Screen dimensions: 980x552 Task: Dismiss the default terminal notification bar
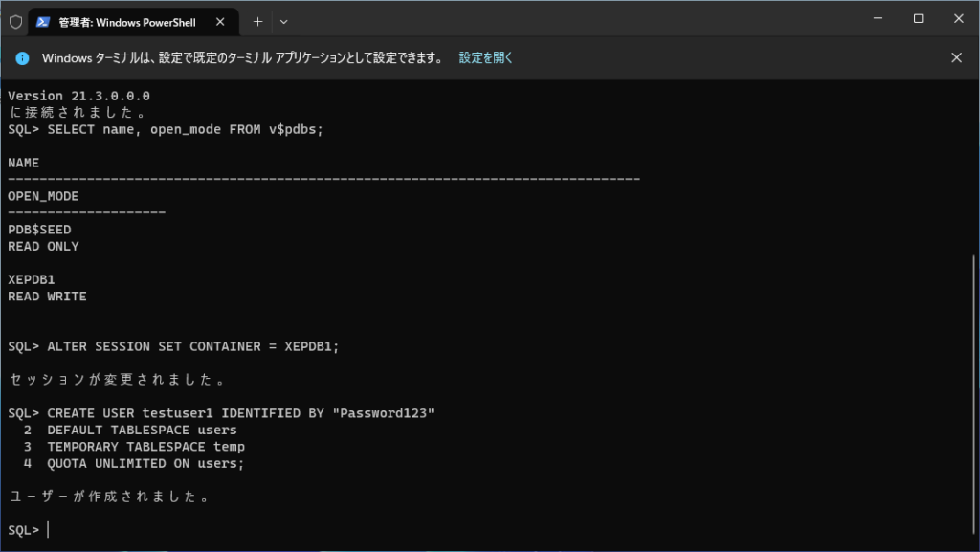point(956,57)
